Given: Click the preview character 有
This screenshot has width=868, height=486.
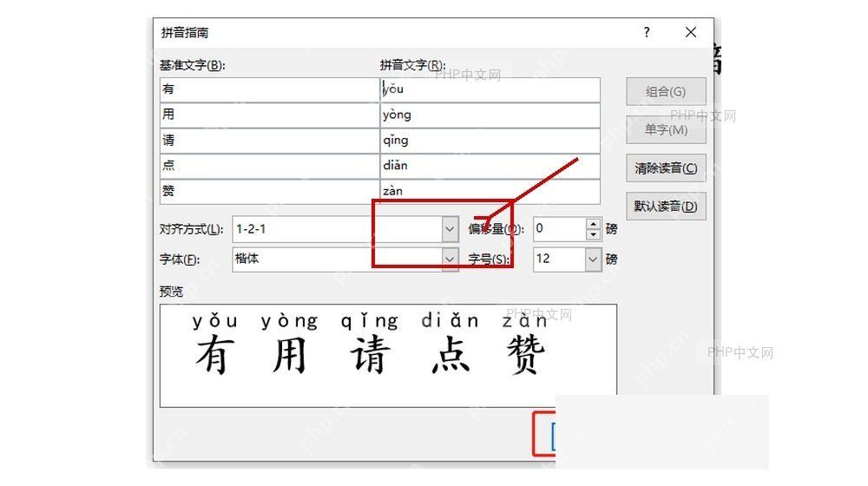Looking at the screenshot, I should [x=214, y=355].
